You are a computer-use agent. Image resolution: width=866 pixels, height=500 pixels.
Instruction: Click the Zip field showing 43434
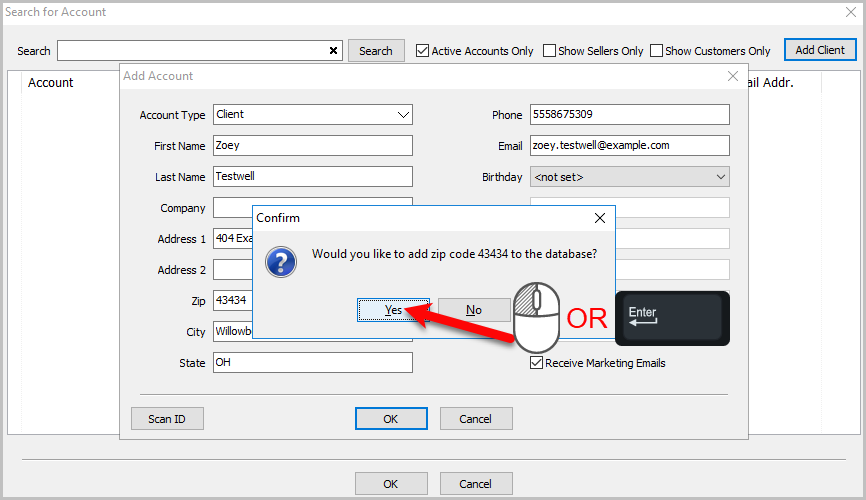pyautogui.click(x=233, y=301)
